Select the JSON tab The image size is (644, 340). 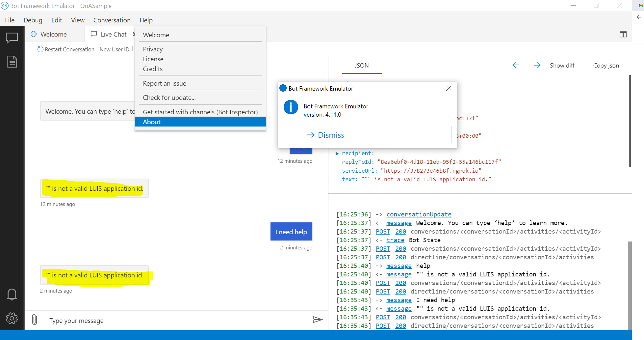[x=362, y=65]
